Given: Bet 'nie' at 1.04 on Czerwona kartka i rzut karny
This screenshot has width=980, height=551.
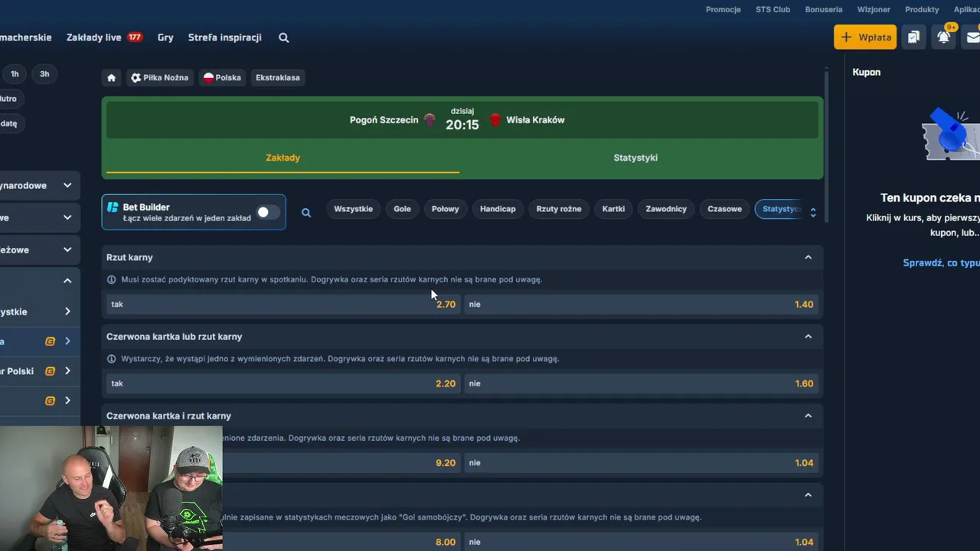Looking at the screenshot, I should pyautogui.click(x=642, y=462).
